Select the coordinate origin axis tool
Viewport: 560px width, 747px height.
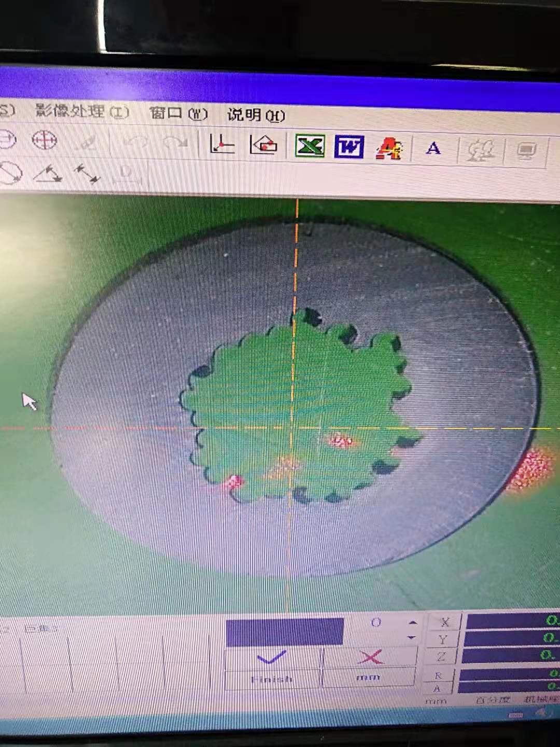click(222, 144)
